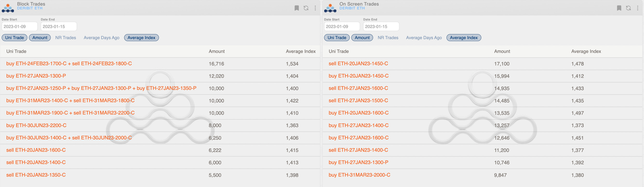644x187 pixels.
Task: Click DERIBIT ETH subtitle under Block Trades
Action: [x=30, y=8]
